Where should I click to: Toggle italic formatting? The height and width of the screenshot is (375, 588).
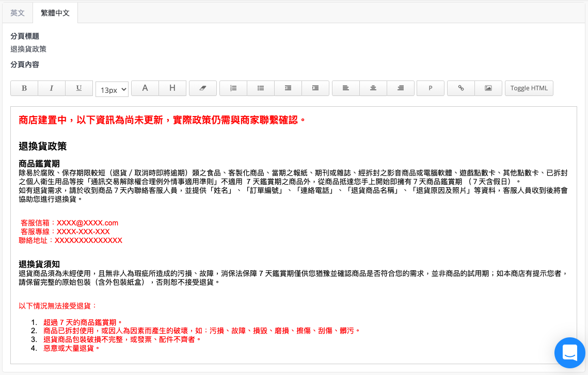tap(52, 88)
